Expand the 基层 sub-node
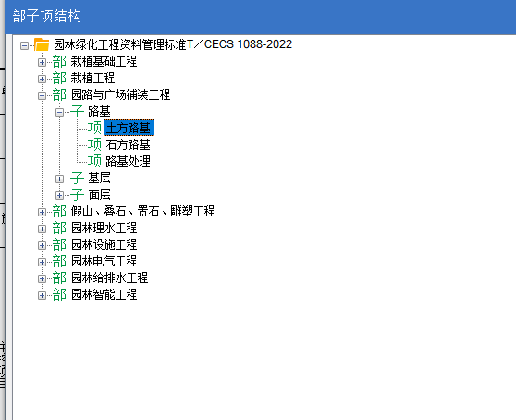Viewport: 516px width, 420px height. (x=59, y=179)
